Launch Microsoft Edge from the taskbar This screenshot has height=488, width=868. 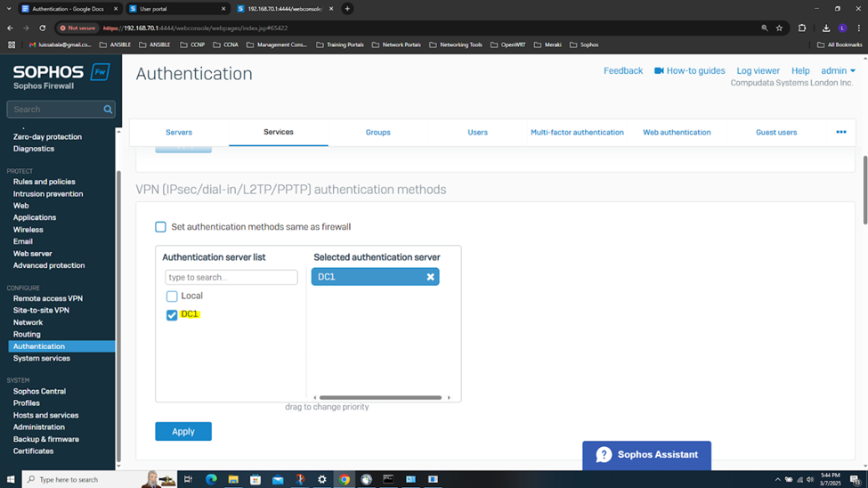click(211, 479)
